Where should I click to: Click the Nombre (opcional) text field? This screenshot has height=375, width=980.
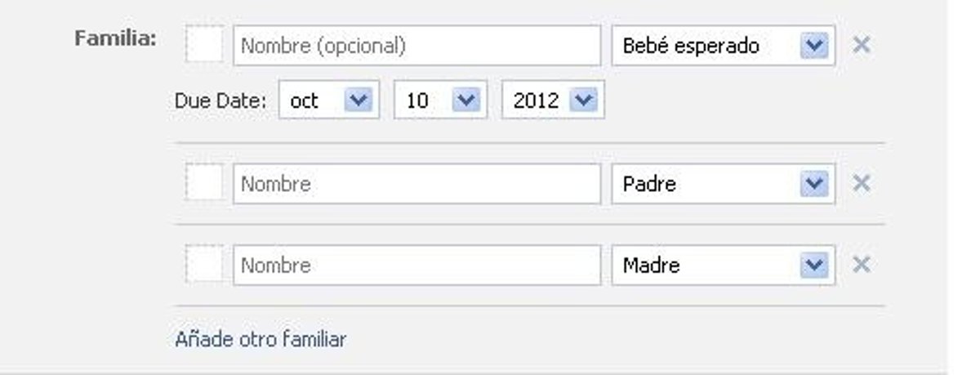click(x=416, y=46)
